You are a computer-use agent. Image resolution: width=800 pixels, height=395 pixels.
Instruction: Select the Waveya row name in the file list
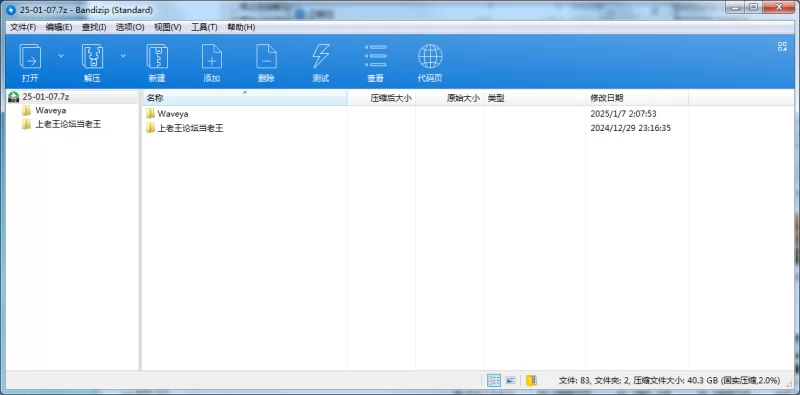173,114
